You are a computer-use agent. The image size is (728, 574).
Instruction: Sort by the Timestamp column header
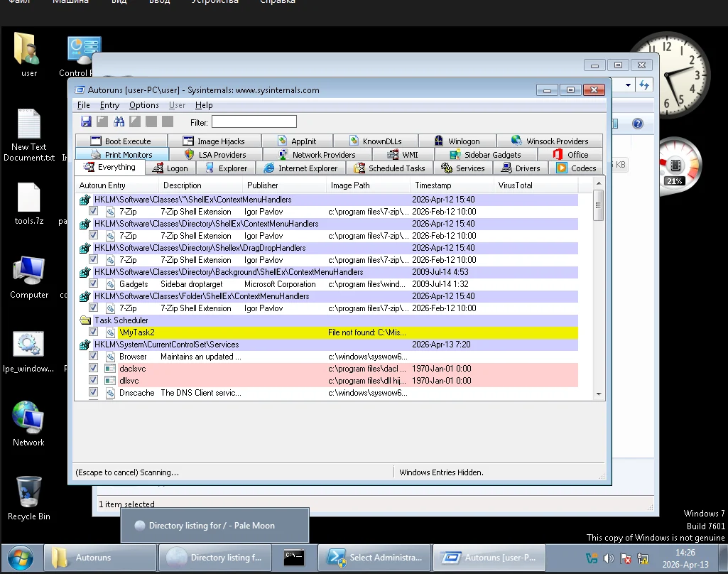click(452, 185)
